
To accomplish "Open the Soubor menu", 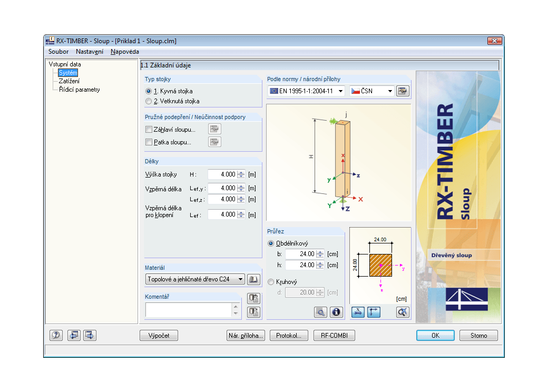I will click(58, 52).
